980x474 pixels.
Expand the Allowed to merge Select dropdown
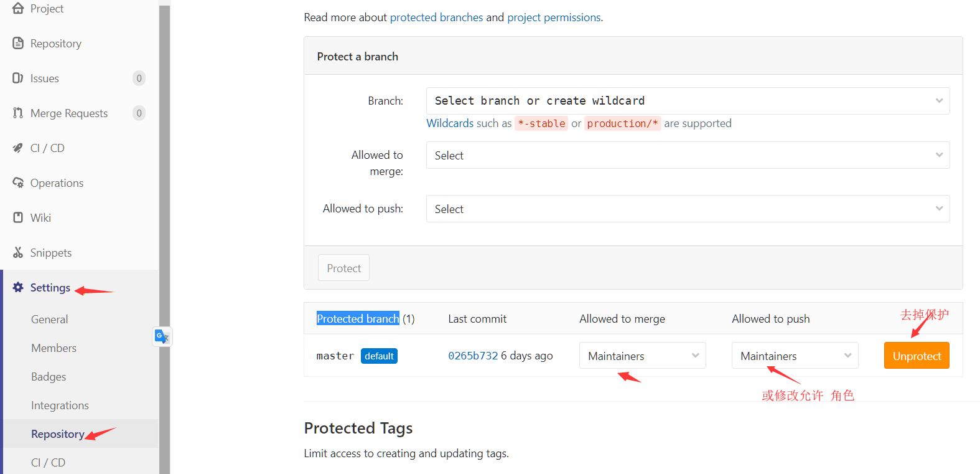(x=688, y=155)
